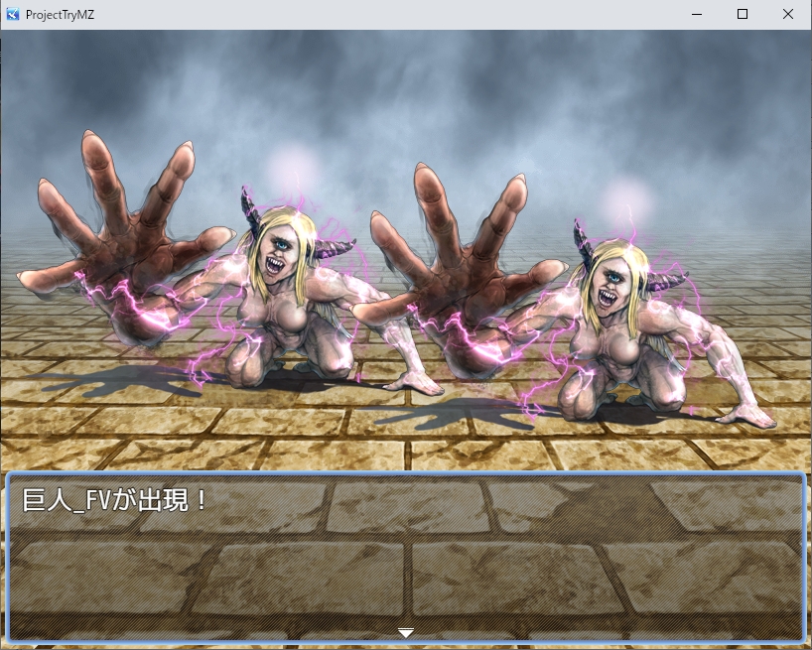Click the ProjectTryMZ title text
The height and width of the screenshot is (650, 812).
[x=61, y=14]
